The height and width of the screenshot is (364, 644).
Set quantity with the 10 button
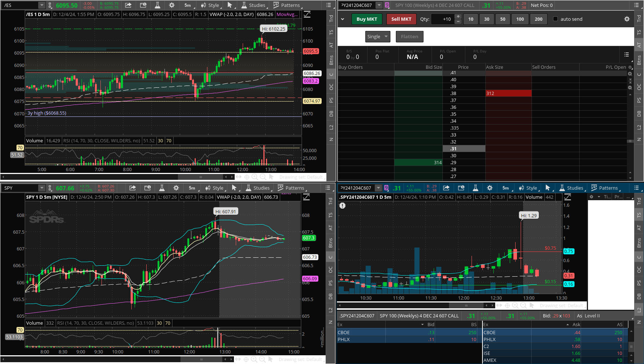[471, 19]
